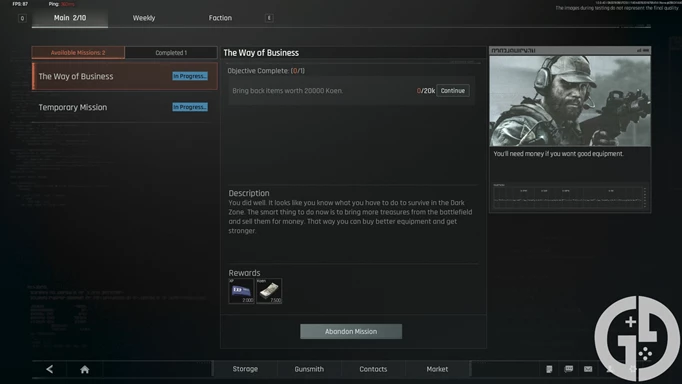Open the settings gear icon
The width and height of the screenshot is (682, 384).
pos(632,369)
